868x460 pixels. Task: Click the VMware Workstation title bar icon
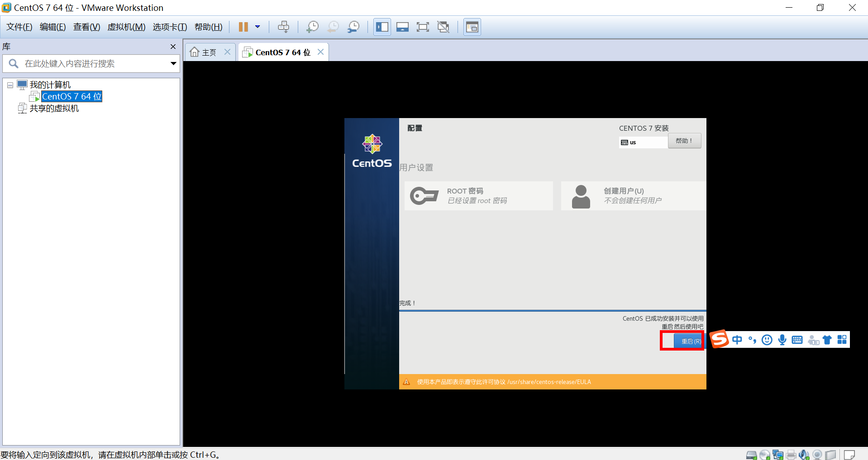click(x=6, y=8)
